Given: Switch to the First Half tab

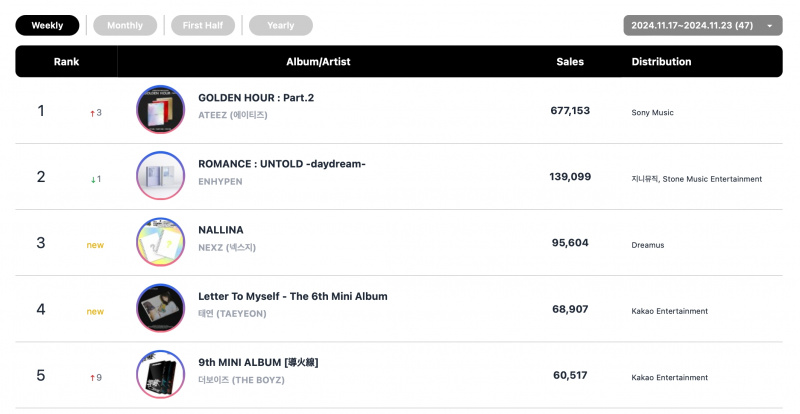Looking at the screenshot, I should click(203, 26).
